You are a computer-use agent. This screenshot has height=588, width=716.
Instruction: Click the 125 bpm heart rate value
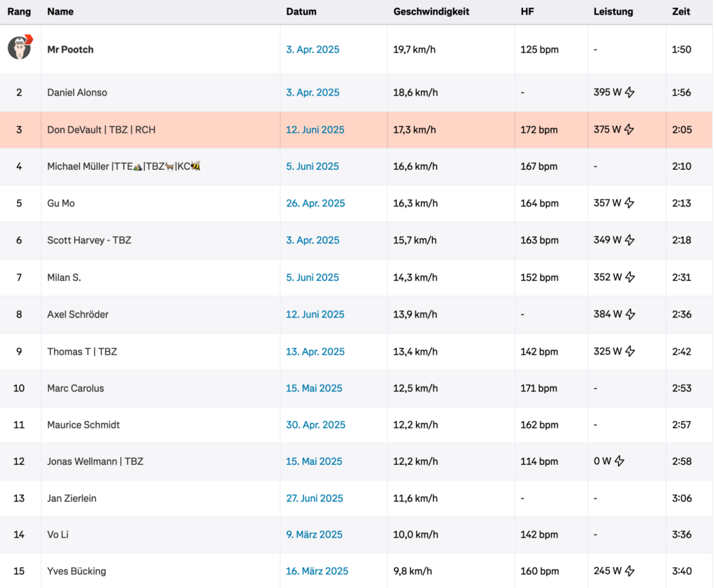pos(539,50)
